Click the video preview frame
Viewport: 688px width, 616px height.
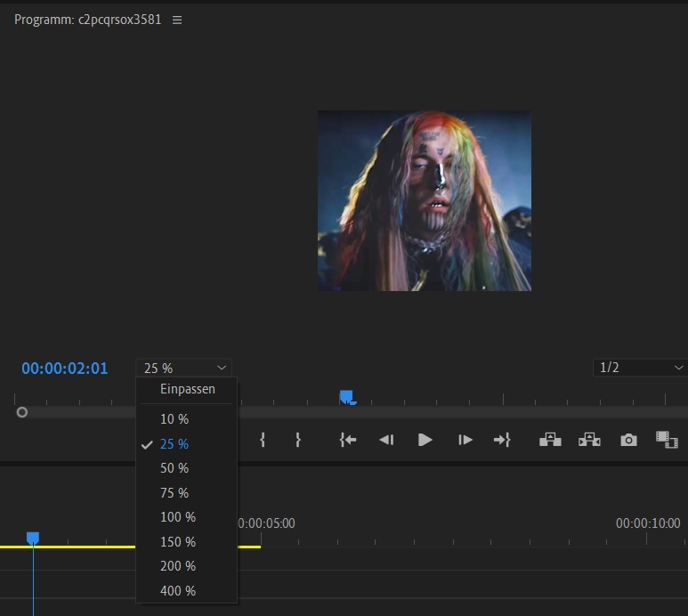tap(425, 201)
